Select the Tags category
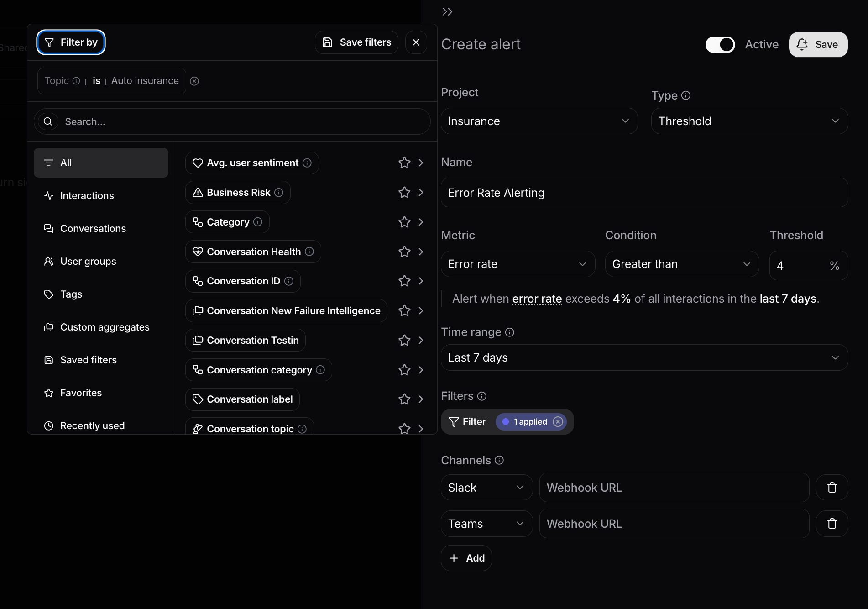The image size is (868, 609). pos(101,294)
